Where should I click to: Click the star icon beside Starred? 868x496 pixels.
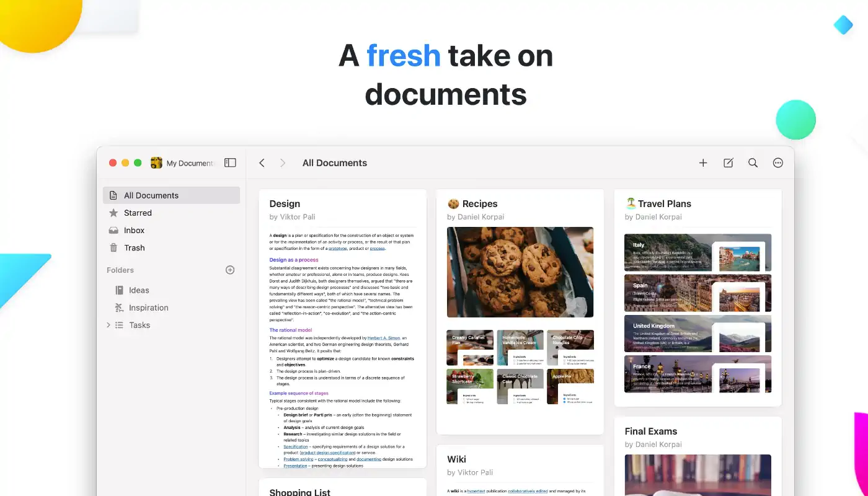click(x=113, y=213)
